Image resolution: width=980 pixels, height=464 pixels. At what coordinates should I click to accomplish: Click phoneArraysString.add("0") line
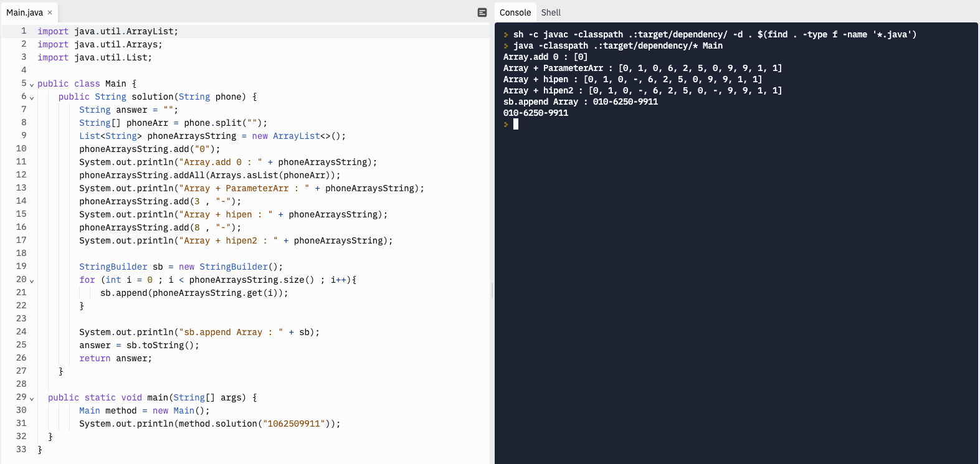pyautogui.click(x=150, y=149)
